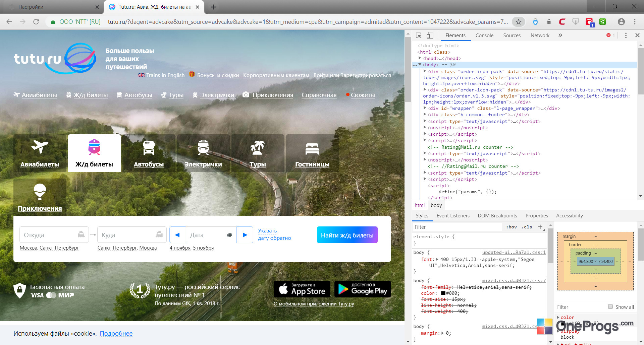
Task: Select the Приключения balloon tile
Action: 40,197
